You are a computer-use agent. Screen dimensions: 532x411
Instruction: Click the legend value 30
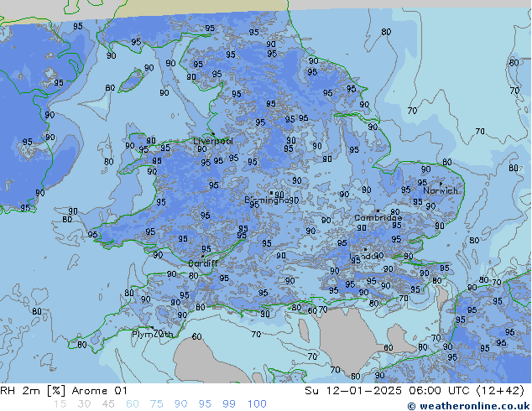pyautogui.click(x=84, y=404)
